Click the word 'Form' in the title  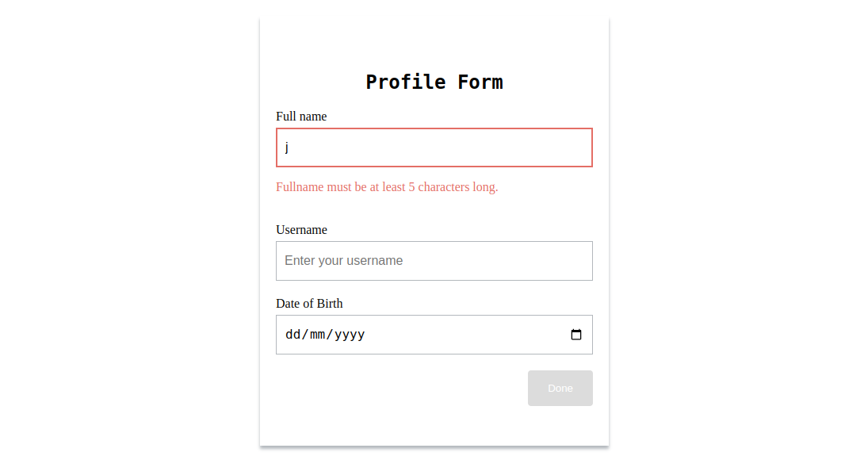(x=480, y=82)
